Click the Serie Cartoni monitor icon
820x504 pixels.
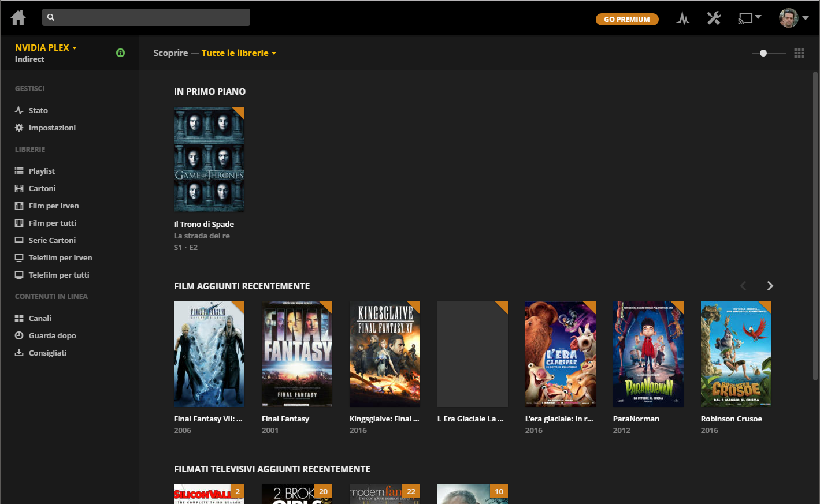point(19,240)
